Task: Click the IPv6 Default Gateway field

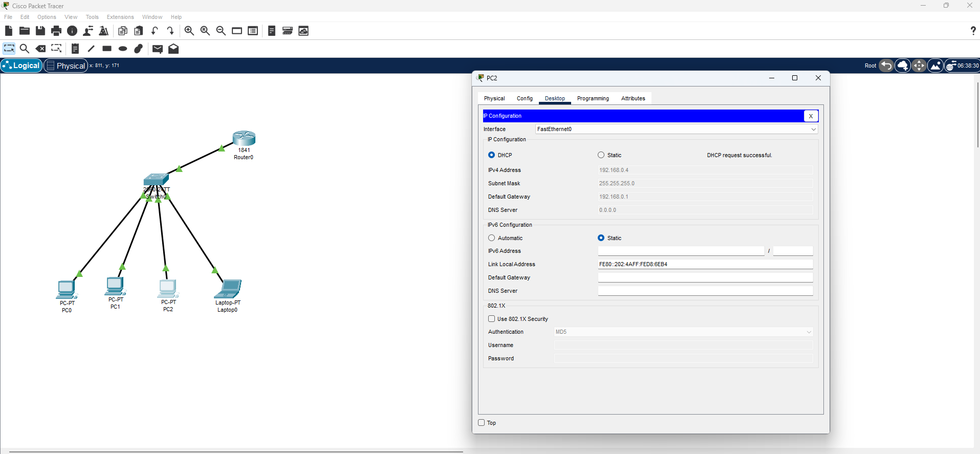Action: pyautogui.click(x=705, y=277)
